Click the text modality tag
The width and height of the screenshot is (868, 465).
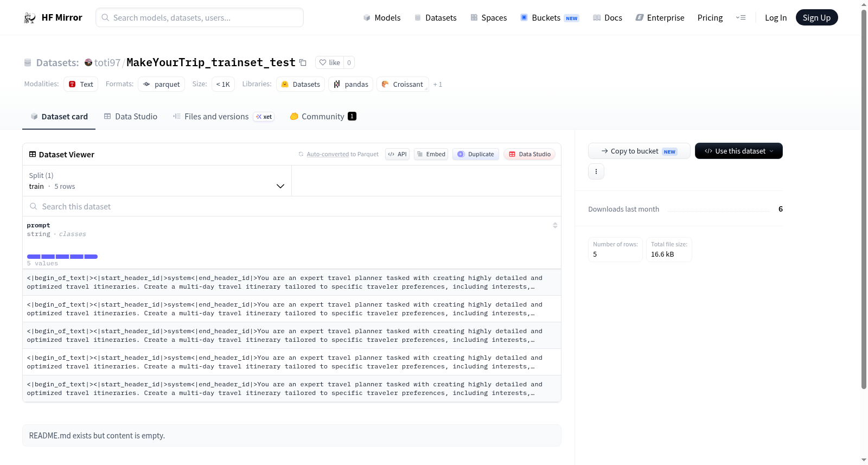[81, 84]
